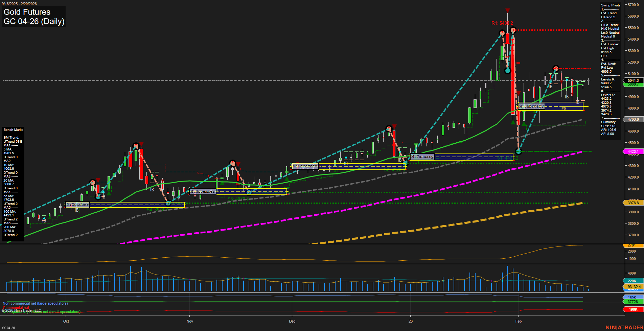
Task: Click the red triangle marker above the November pivot circle
Action: (x=238, y=165)
